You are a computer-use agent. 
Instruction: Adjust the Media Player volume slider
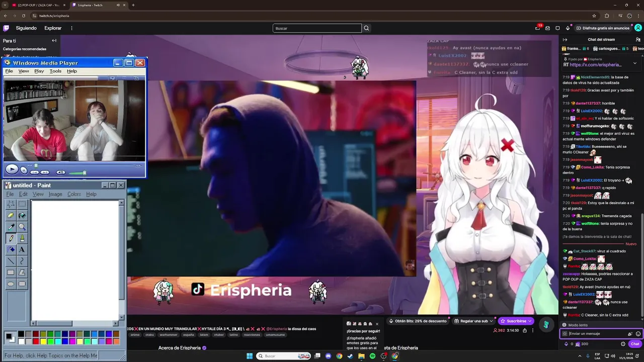77,172
